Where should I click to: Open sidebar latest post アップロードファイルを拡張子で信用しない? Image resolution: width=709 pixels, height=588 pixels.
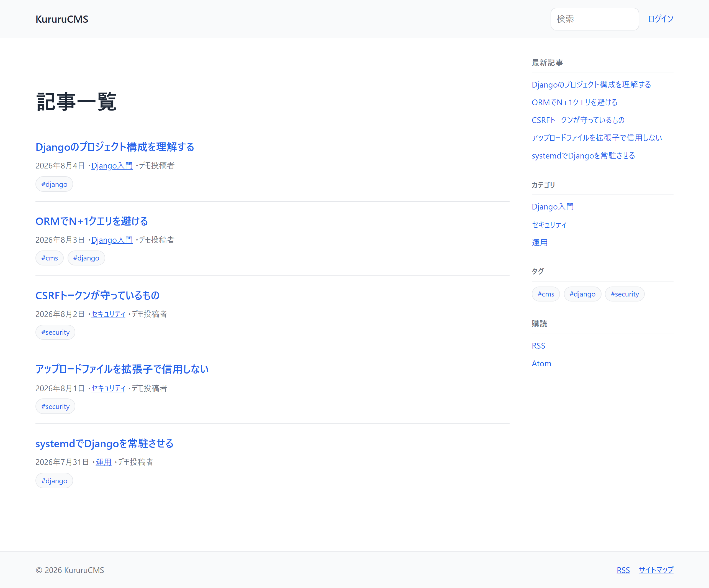(597, 138)
